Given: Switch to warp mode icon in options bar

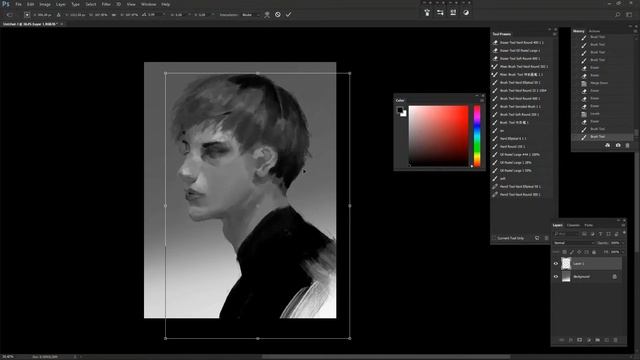Looking at the screenshot, I should click(267, 14).
